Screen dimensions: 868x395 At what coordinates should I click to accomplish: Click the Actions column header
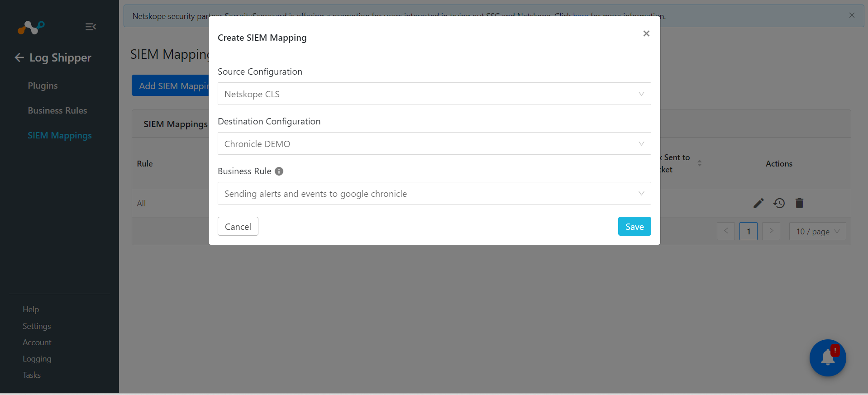(779, 164)
